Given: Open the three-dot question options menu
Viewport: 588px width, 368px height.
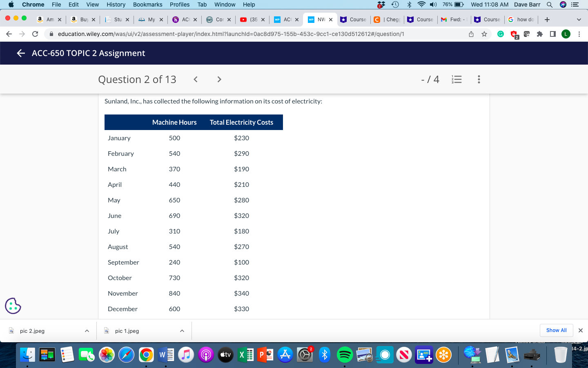Looking at the screenshot, I should pyautogui.click(x=479, y=79).
